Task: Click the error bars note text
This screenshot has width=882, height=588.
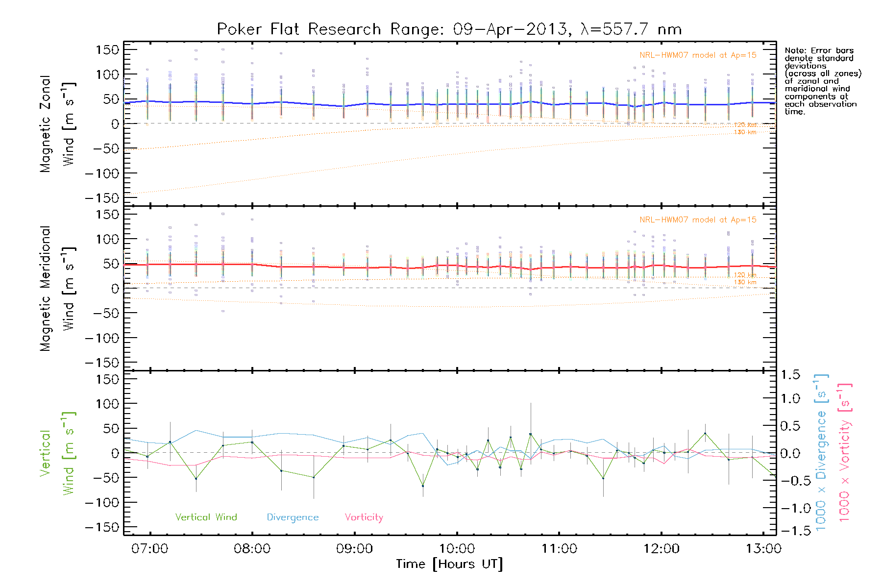Action: click(x=822, y=81)
